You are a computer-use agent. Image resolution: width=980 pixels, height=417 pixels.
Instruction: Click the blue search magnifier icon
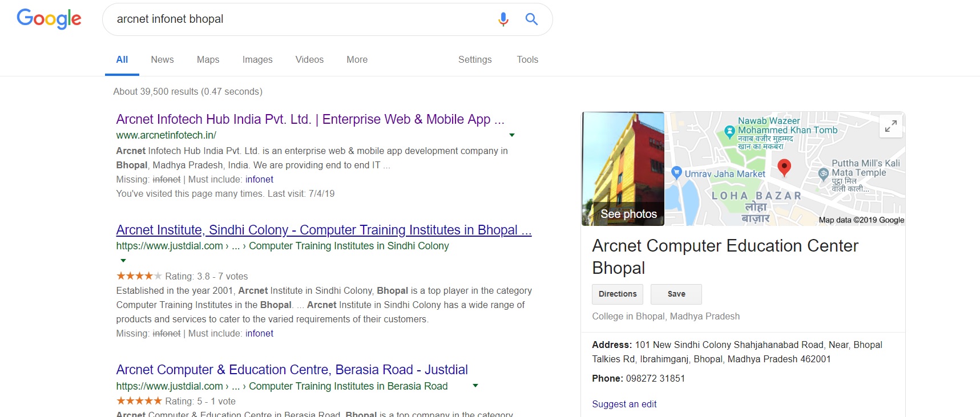(x=531, y=19)
